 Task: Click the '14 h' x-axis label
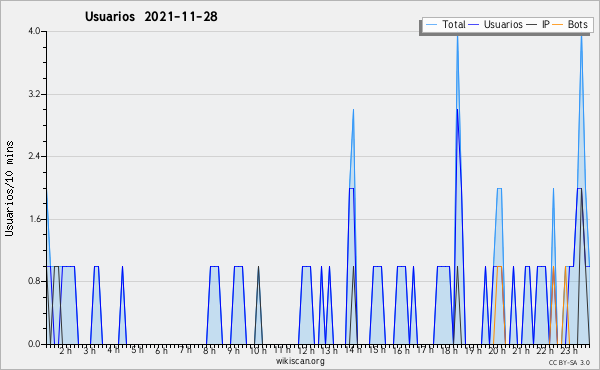click(x=353, y=350)
